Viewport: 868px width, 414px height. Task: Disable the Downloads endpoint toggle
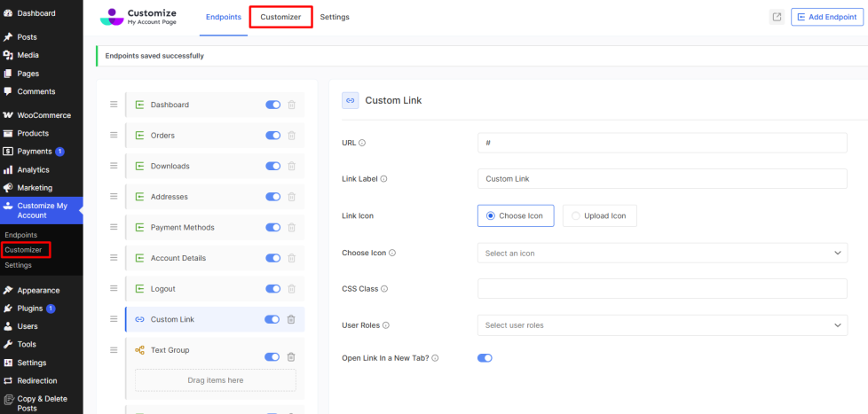272,166
